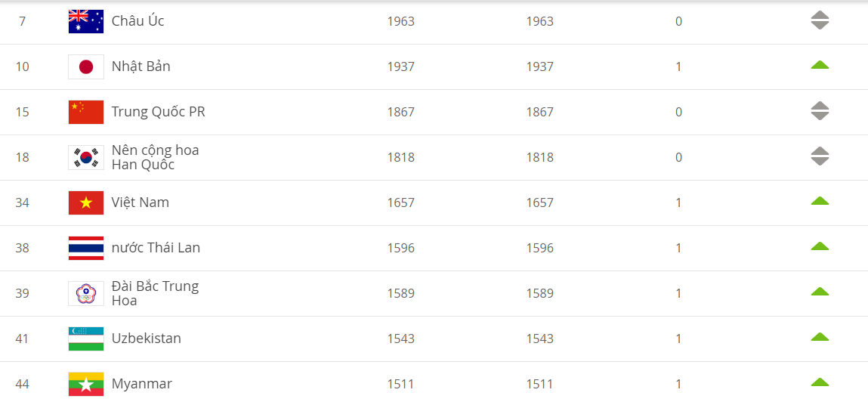Open the Nhật Bản team link
Image resolution: width=868 pixels, height=402 pixels.
click(x=141, y=66)
